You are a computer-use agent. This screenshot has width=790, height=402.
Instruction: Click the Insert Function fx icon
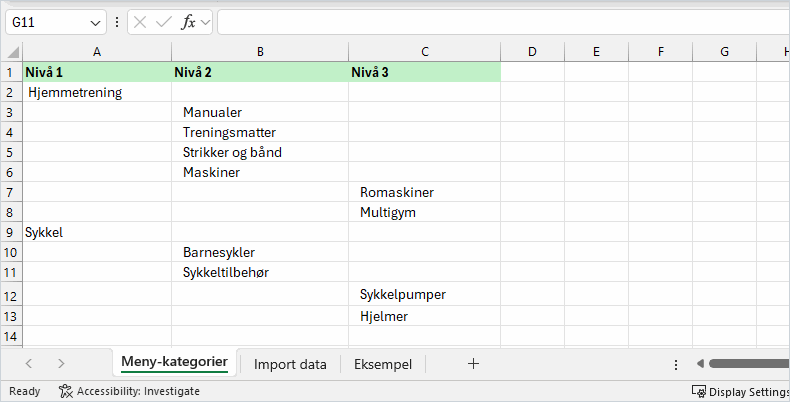188,22
